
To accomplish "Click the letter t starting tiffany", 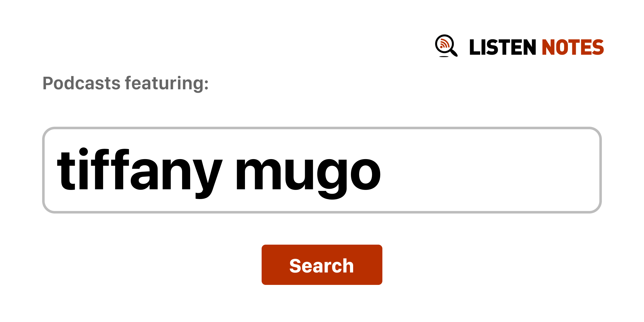I will (66, 171).
